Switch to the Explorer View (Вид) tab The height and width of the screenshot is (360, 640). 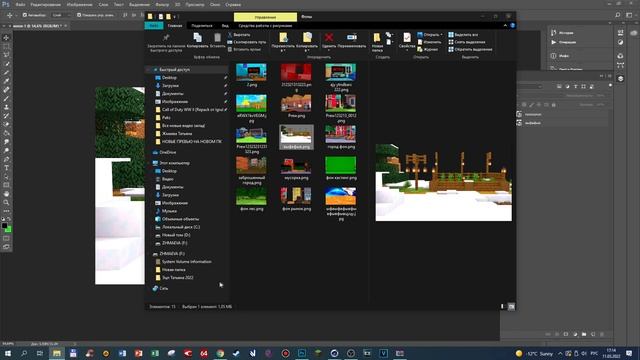click(225, 26)
